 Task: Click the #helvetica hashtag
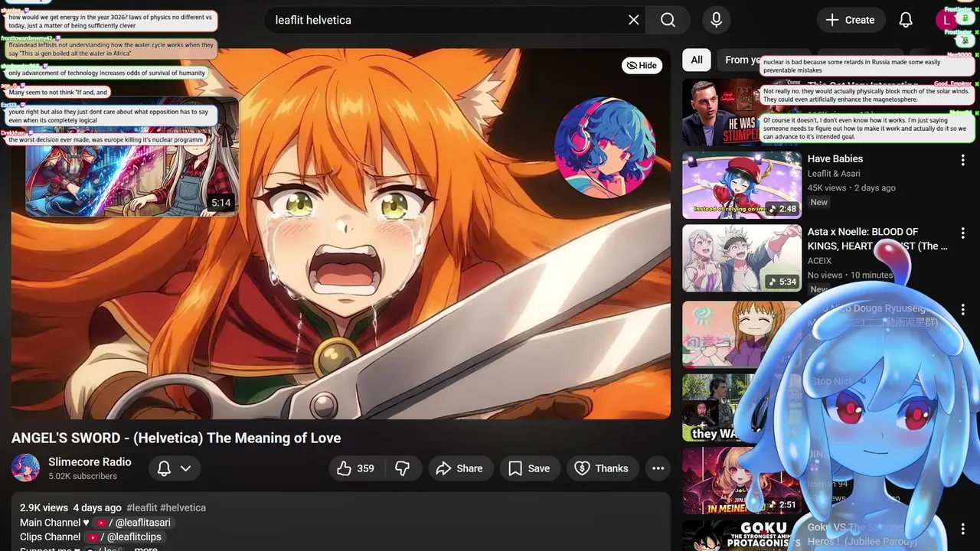(x=183, y=507)
